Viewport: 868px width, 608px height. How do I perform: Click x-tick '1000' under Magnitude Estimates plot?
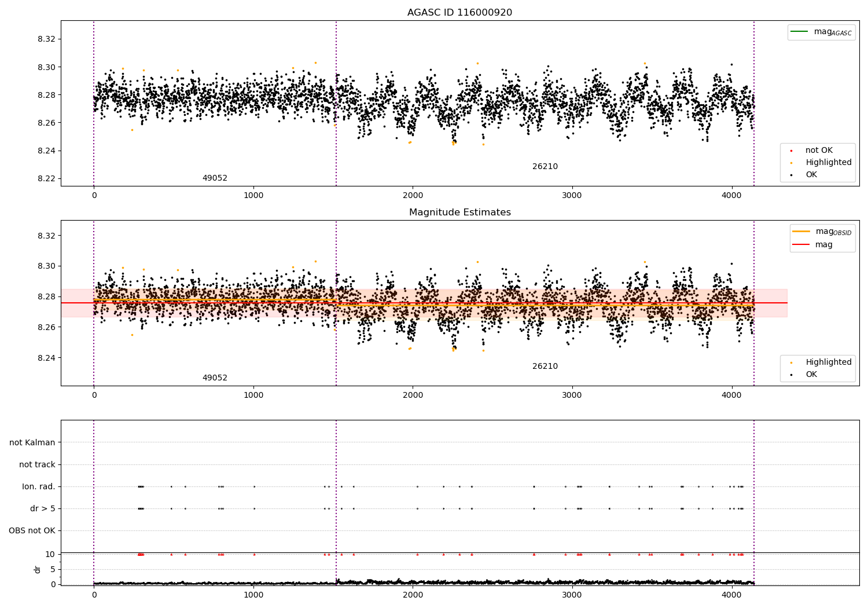(253, 395)
